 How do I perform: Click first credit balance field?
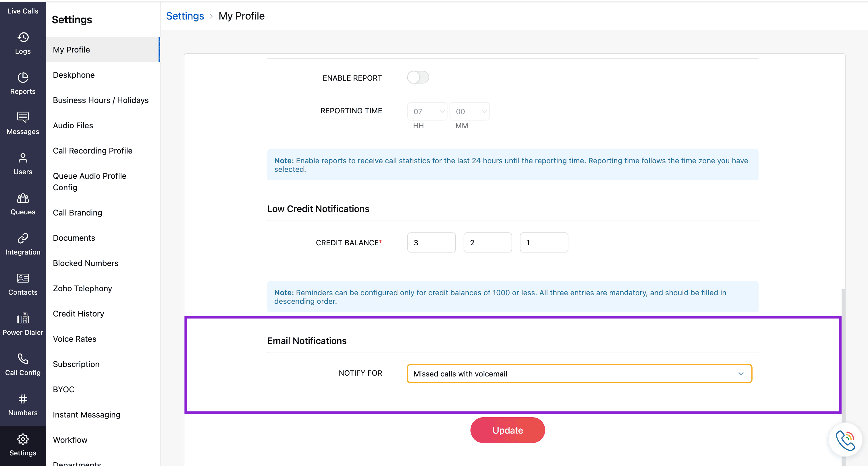pos(431,242)
